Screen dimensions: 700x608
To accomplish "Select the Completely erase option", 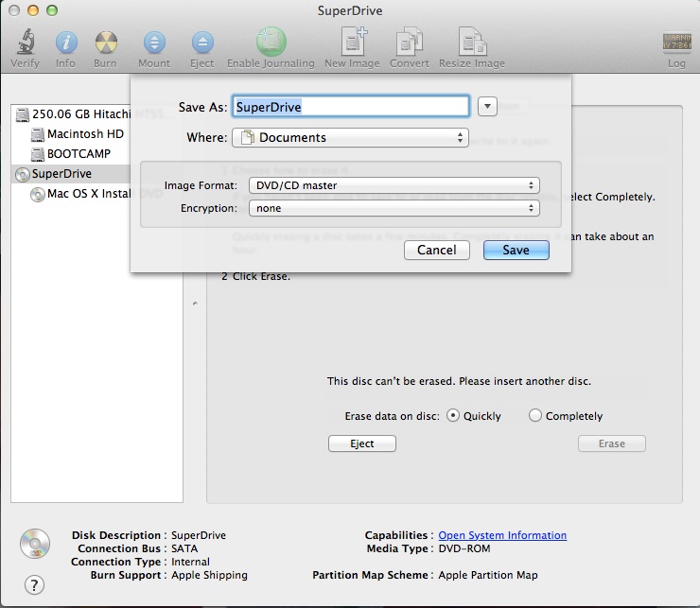I will pos(534,416).
